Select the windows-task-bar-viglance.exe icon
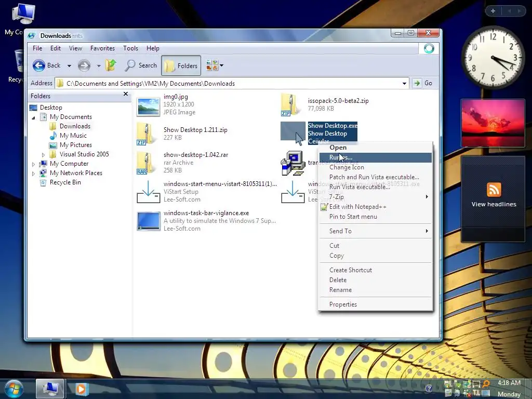Viewport: 532px width, 399px height. (x=148, y=221)
